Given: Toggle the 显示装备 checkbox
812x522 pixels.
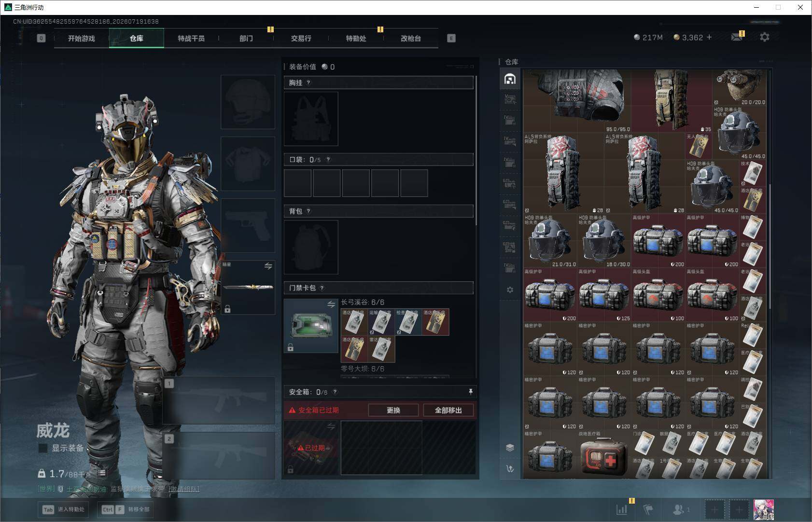Looking at the screenshot, I should [43, 448].
